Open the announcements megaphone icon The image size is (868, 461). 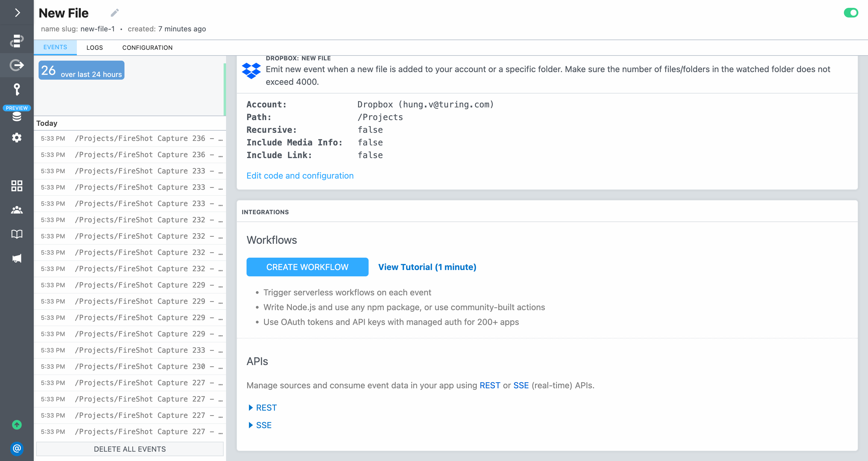17,258
